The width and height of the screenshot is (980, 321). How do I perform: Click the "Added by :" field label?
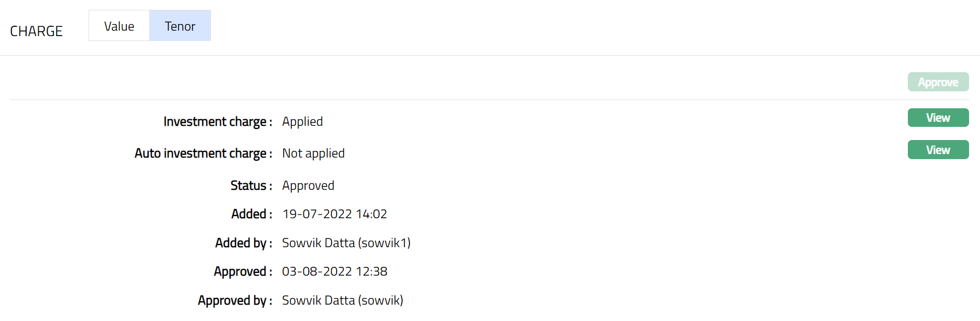coord(243,243)
